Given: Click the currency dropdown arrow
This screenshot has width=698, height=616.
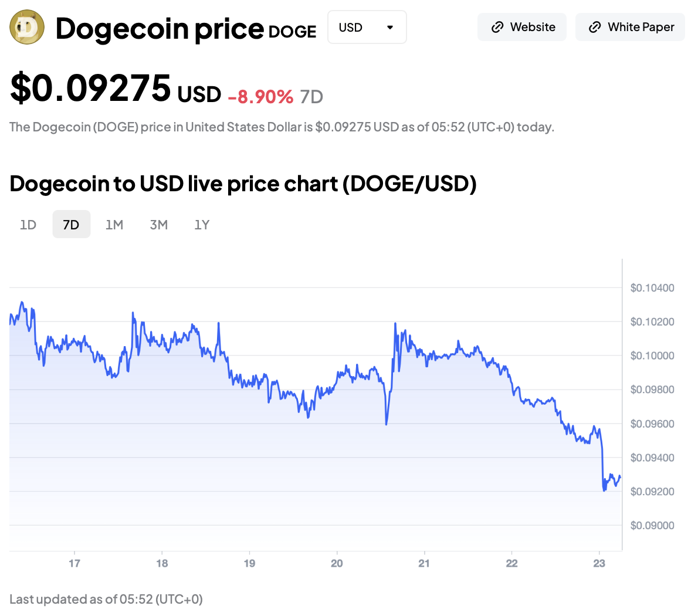Looking at the screenshot, I should tap(390, 27).
